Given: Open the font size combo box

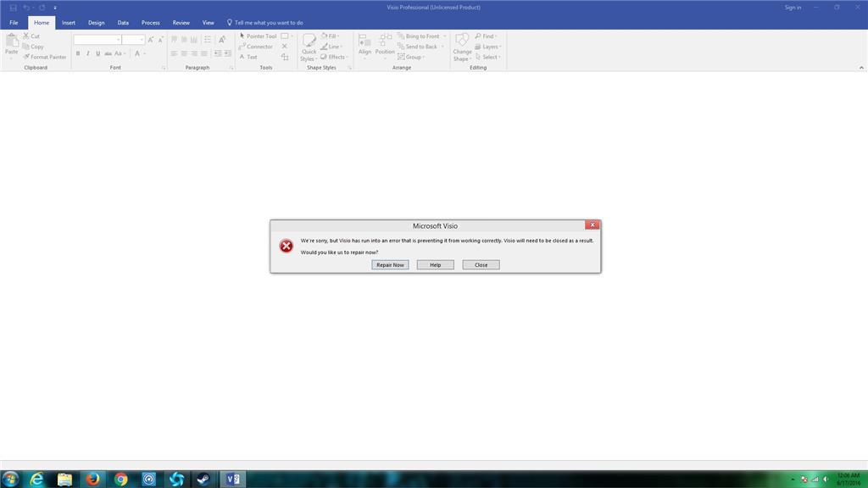Looking at the screenshot, I should coord(133,40).
